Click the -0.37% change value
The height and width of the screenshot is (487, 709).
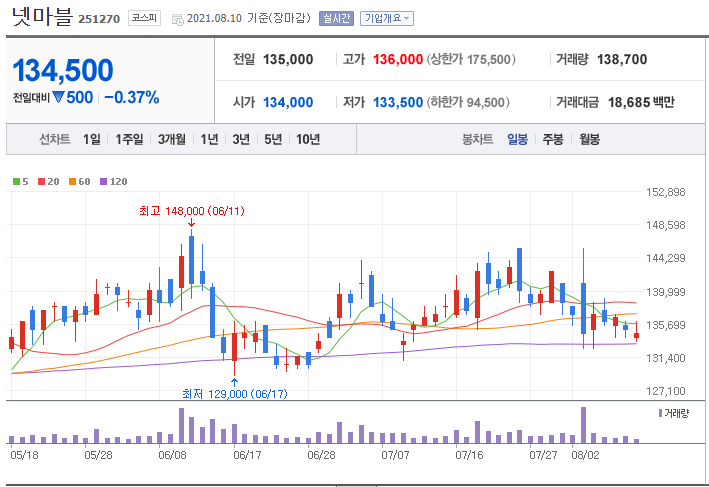(x=132, y=97)
